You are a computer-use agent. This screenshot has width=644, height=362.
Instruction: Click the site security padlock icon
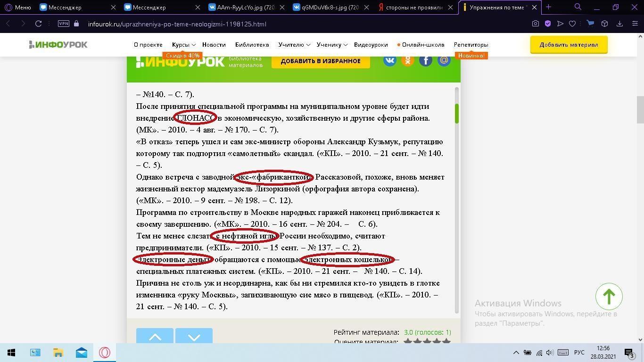point(76,24)
